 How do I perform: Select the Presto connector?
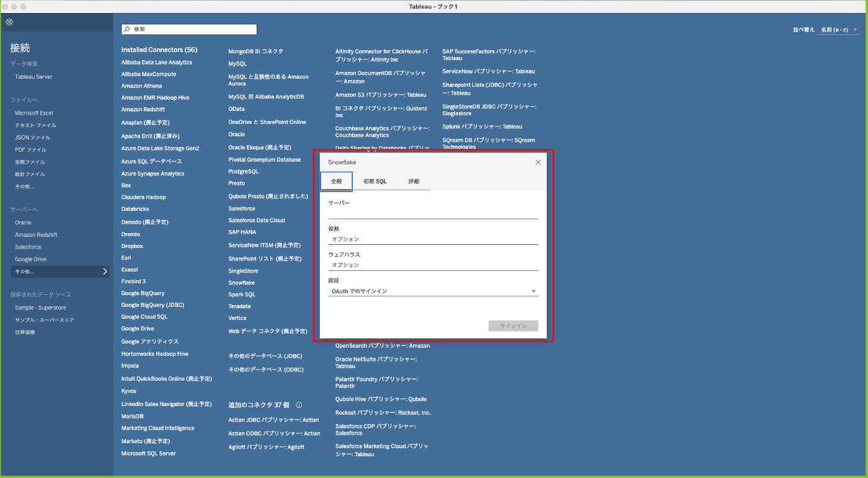(x=236, y=184)
